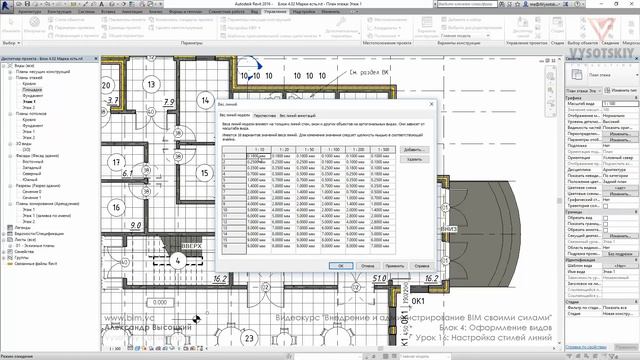640x360 pixels.
Task: Click the 'Отмена' button
Action: pos(367,266)
